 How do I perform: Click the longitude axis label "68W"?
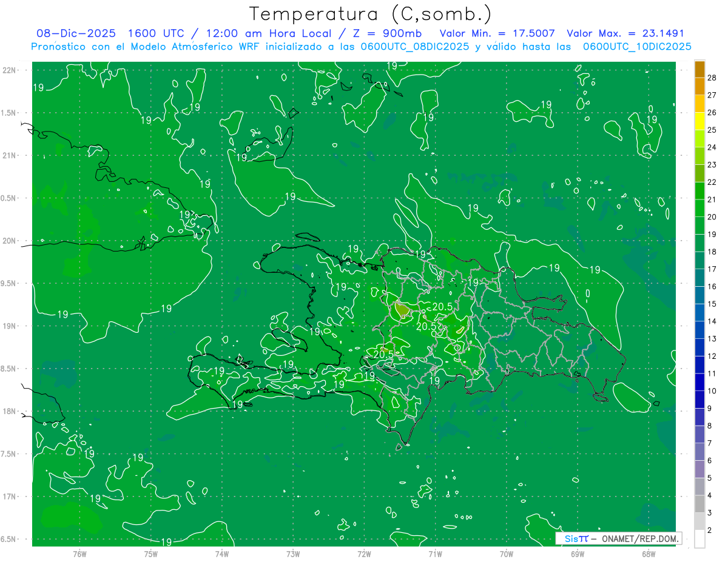[x=649, y=554]
